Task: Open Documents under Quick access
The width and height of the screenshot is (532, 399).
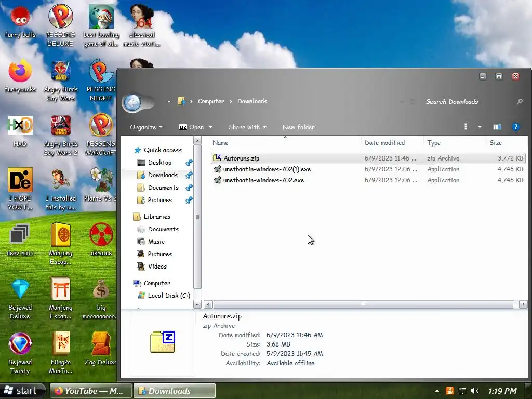Action: [158, 188]
